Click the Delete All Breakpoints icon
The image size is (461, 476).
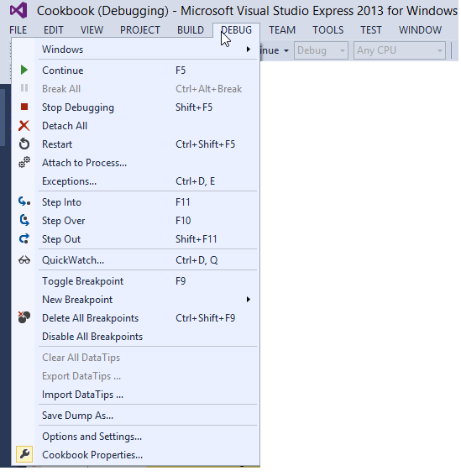click(x=24, y=317)
